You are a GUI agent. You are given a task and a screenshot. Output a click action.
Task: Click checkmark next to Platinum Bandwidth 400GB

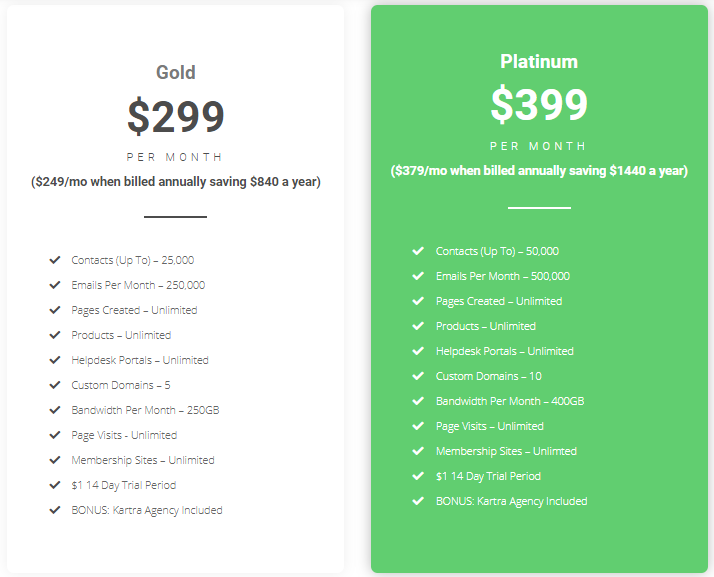pyautogui.click(x=418, y=401)
